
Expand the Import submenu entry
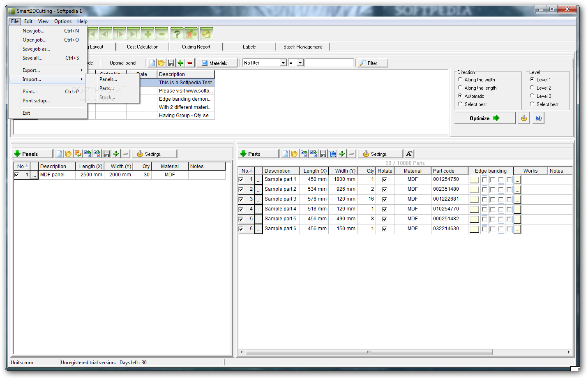(48, 79)
